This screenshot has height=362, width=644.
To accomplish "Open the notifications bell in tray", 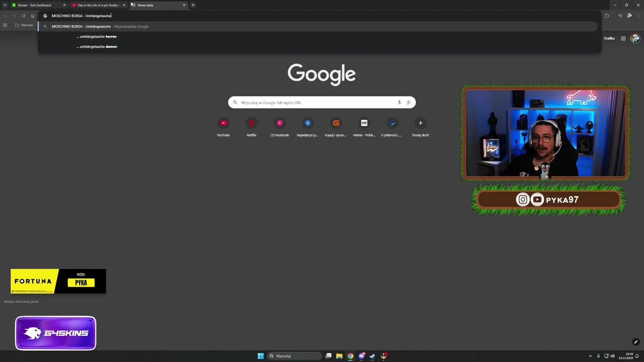I will [x=637, y=356].
